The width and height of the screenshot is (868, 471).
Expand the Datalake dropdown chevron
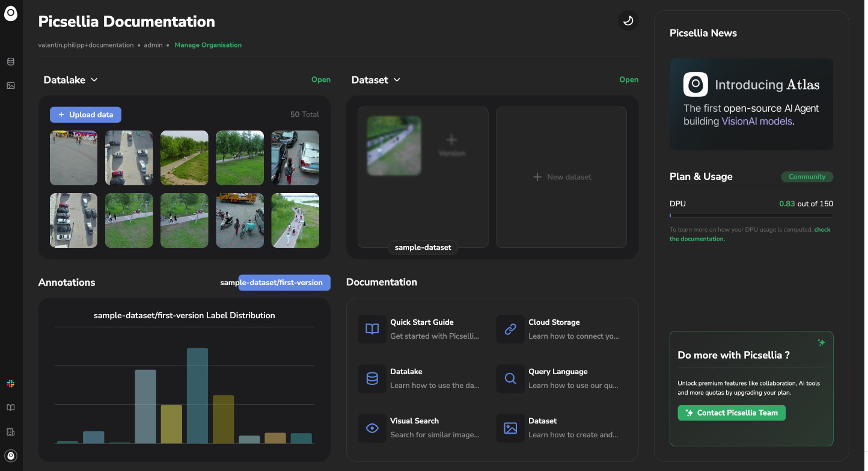pyautogui.click(x=94, y=80)
